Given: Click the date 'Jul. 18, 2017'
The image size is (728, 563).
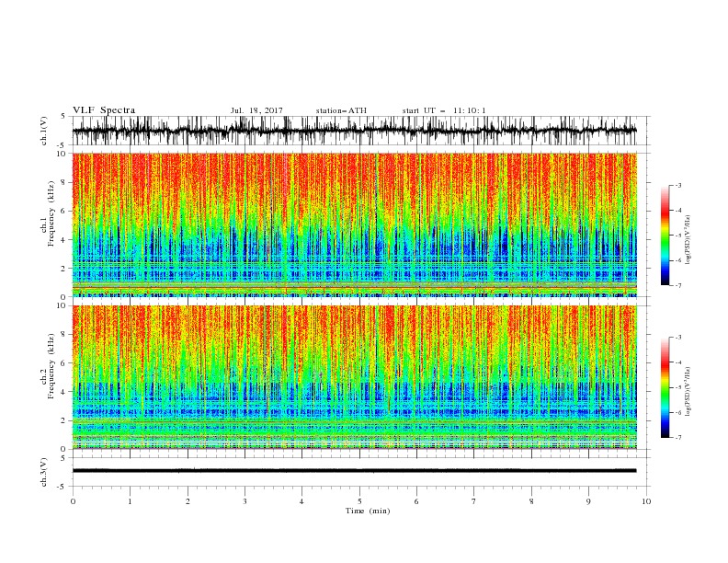Looking at the screenshot, I should [256, 110].
